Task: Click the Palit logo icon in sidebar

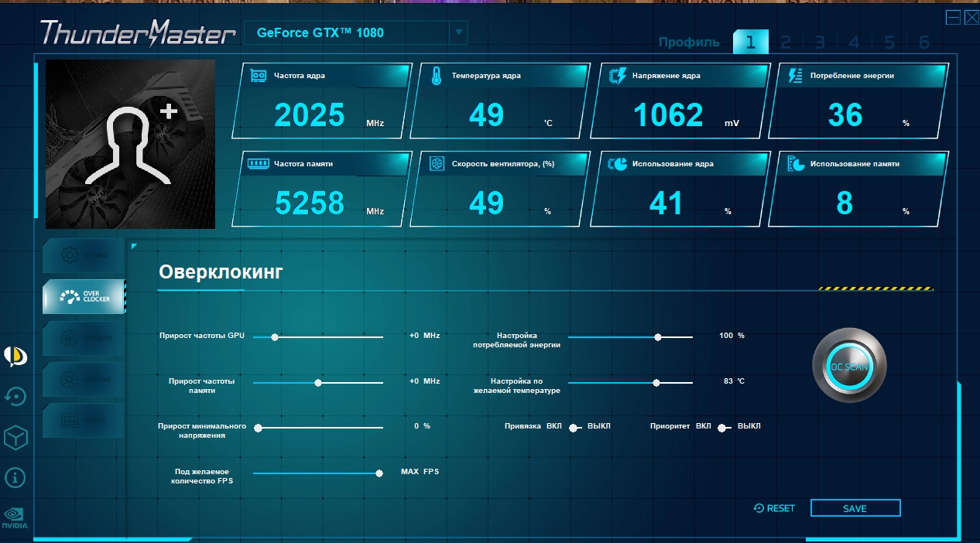Action: pyautogui.click(x=15, y=356)
